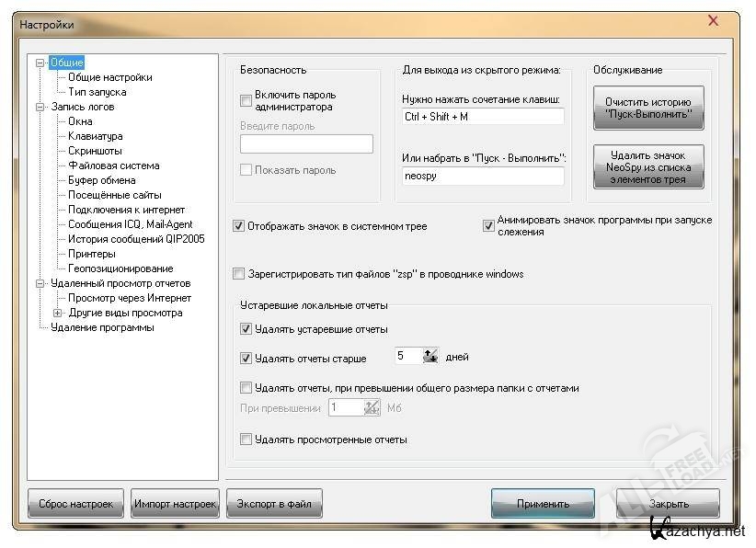Screen dimensions: 756x548
Task: Open the "Скриншоты" settings item
Action: (x=95, y=151)
